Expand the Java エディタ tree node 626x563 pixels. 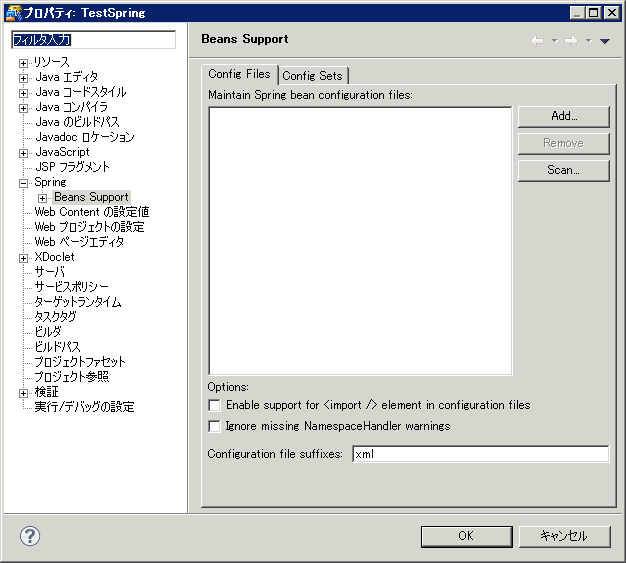point(24,78)
